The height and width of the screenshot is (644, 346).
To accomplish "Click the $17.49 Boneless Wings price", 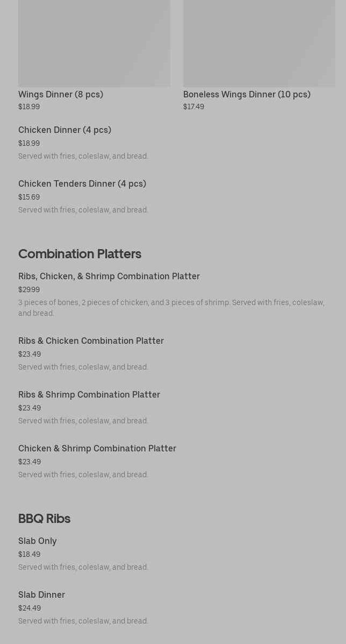I will 193,107.
